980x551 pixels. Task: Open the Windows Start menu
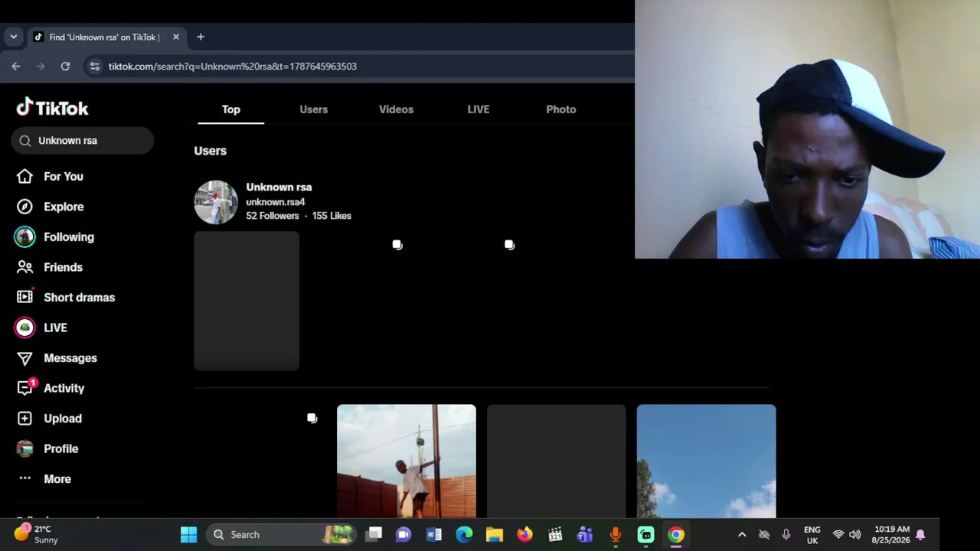(x=188, y=535)
